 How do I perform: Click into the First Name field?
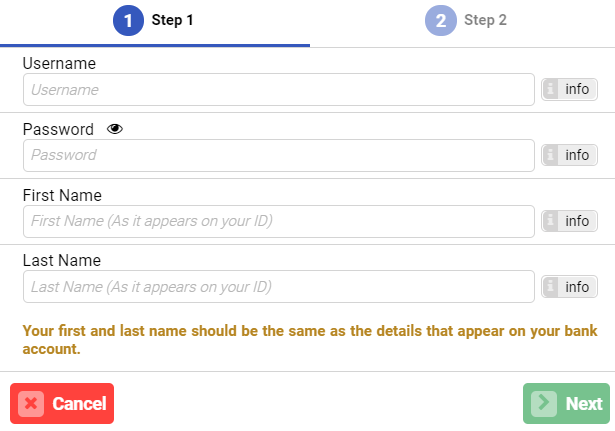click(279, 221)
